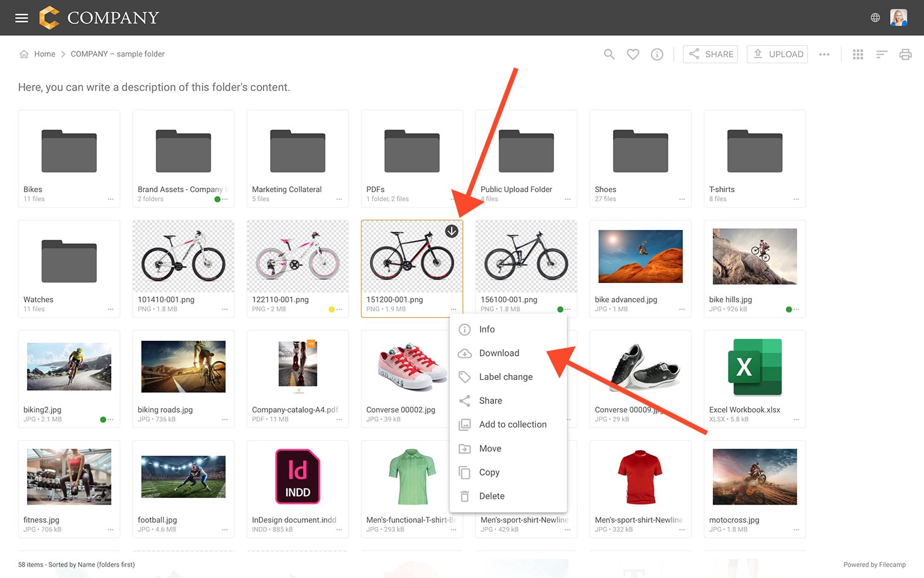Image resolution: width=924 pixels, height=578 pixels.
Task: Open options dots for Shoes folder
Action: (682, 199)
